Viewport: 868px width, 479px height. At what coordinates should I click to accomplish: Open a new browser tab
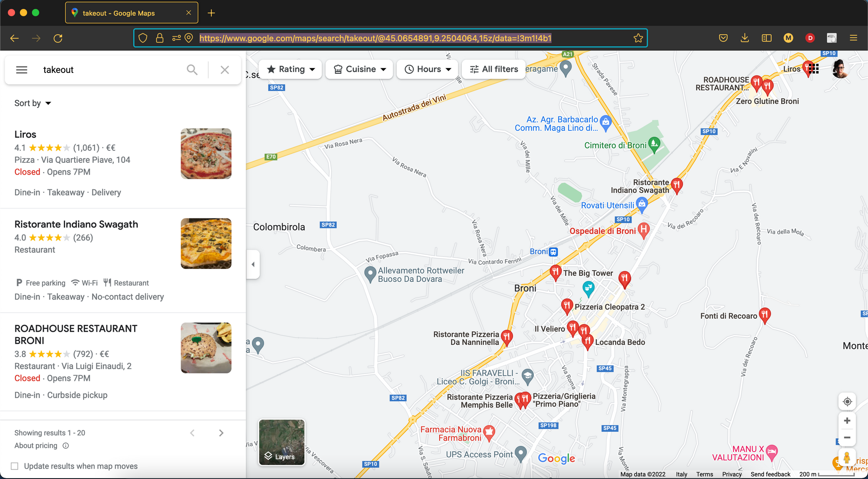(211, 13)
